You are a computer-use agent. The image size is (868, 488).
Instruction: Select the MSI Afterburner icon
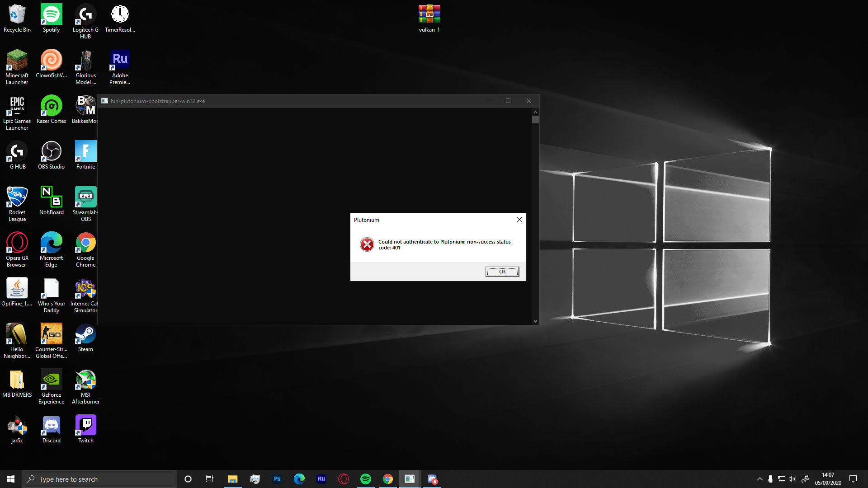(85, 387)
